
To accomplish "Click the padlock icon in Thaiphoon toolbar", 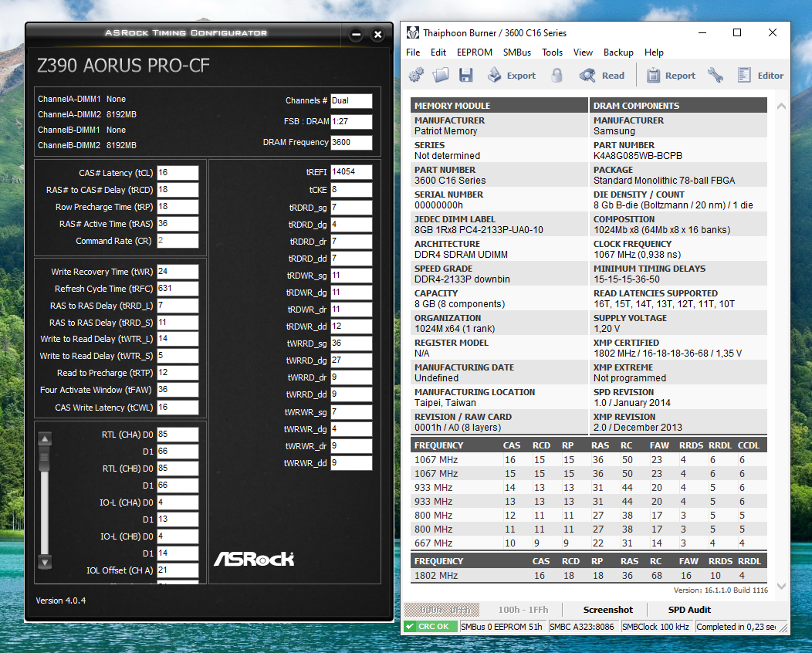I will pos(557,76).
